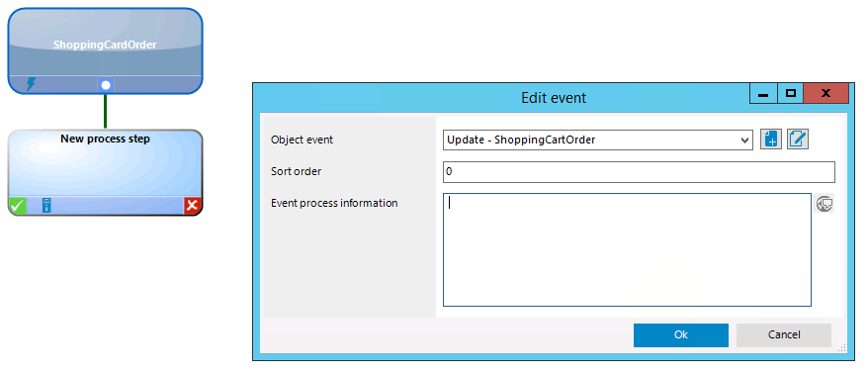Click the Cancel button

pyautogui.click(x=784, y=334)
